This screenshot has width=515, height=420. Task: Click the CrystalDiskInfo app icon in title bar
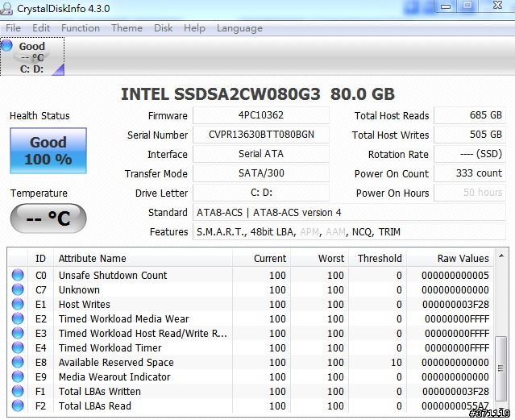[6, 9]
